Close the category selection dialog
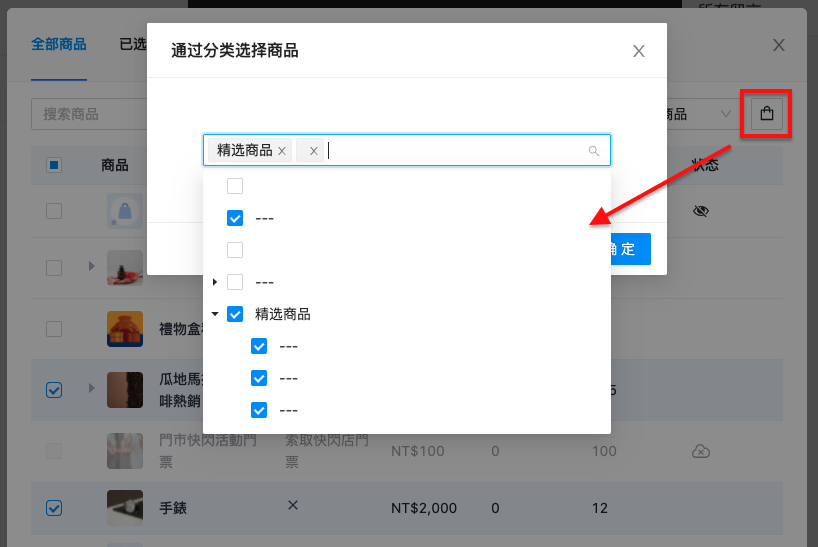818x547 pixels. (x=639, y=51)
